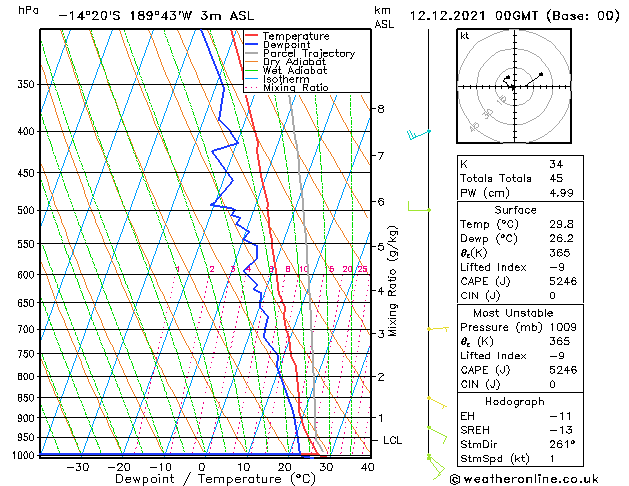The width and height of the screenshot is (629, 486).
Task: Click the 400 hPa pressure label
Action: click(26, 132)
